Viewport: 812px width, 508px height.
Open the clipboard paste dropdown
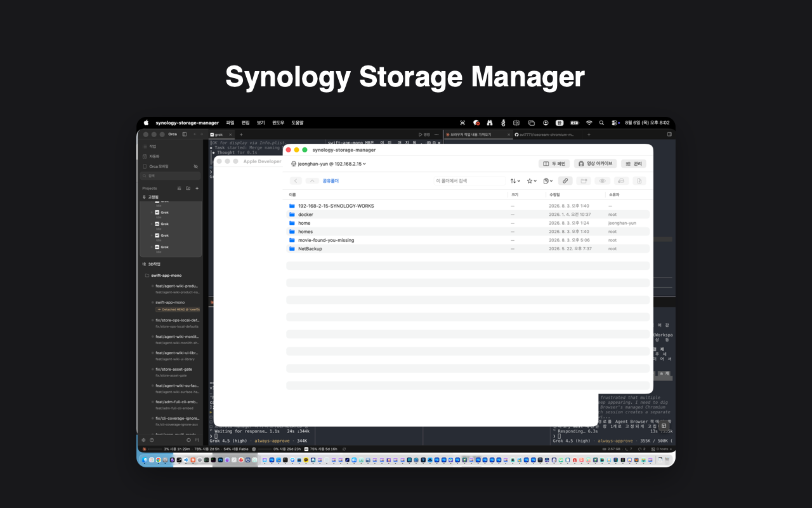pos(548,181)
